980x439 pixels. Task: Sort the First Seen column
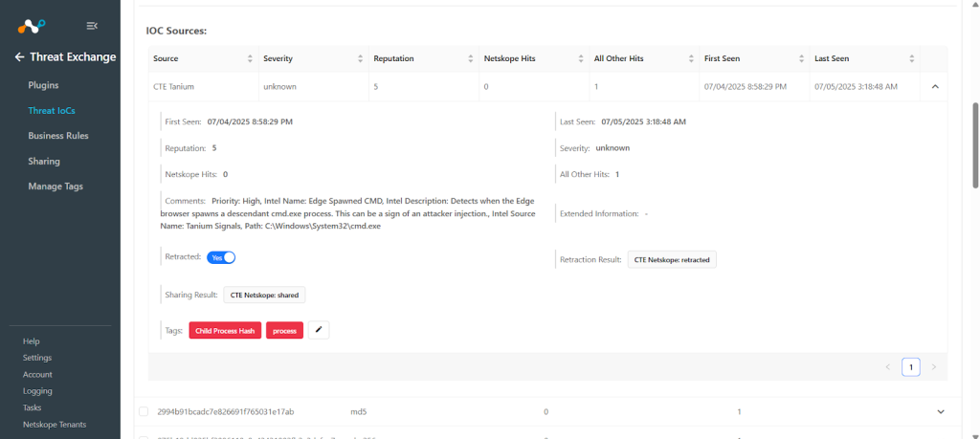801,58
